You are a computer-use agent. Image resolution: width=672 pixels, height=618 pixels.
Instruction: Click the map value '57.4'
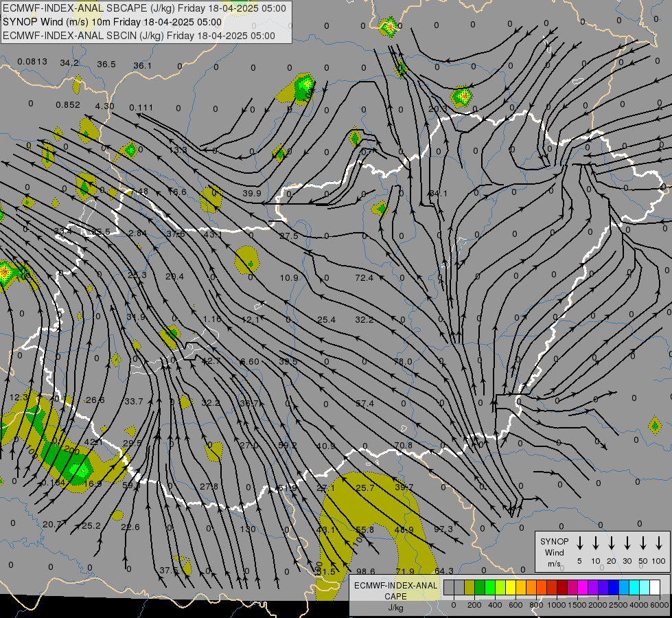pos(364,404)
